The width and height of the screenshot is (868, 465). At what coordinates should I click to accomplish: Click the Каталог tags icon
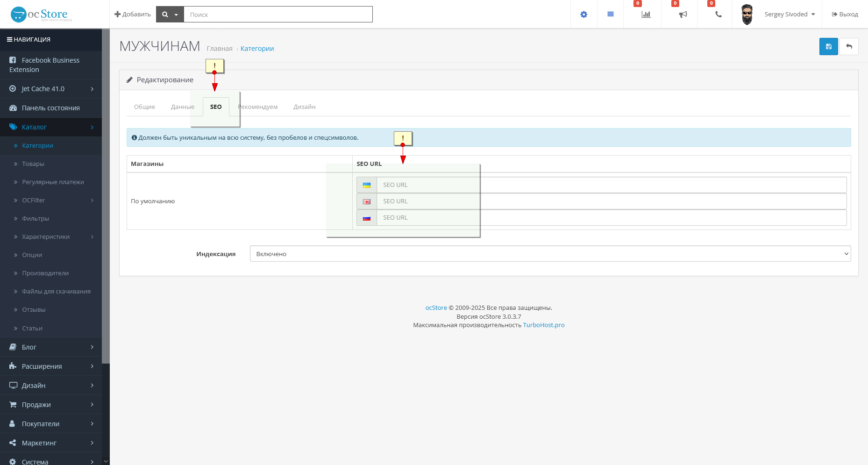point(13,127)
